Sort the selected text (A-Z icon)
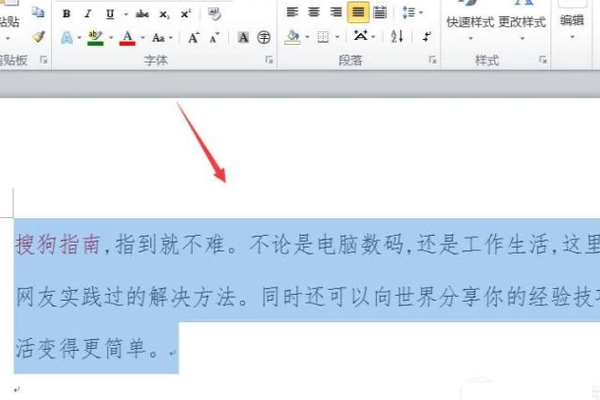 click(x=397, y=36)
